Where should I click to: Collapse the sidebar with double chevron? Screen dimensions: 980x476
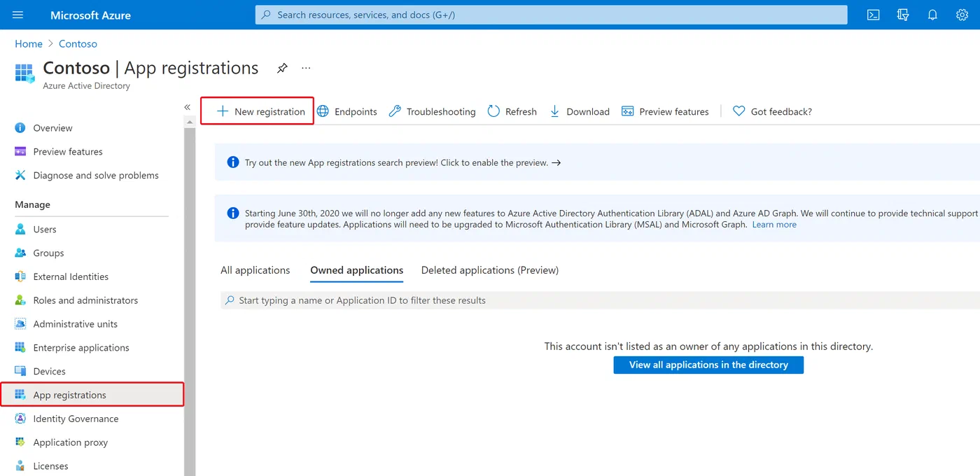188,107
